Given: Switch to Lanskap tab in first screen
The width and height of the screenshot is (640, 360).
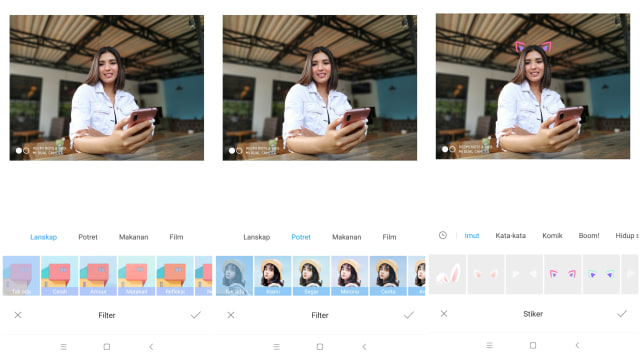Looking at the screenshot, I should pyautogui.click(x=44, y=237).
